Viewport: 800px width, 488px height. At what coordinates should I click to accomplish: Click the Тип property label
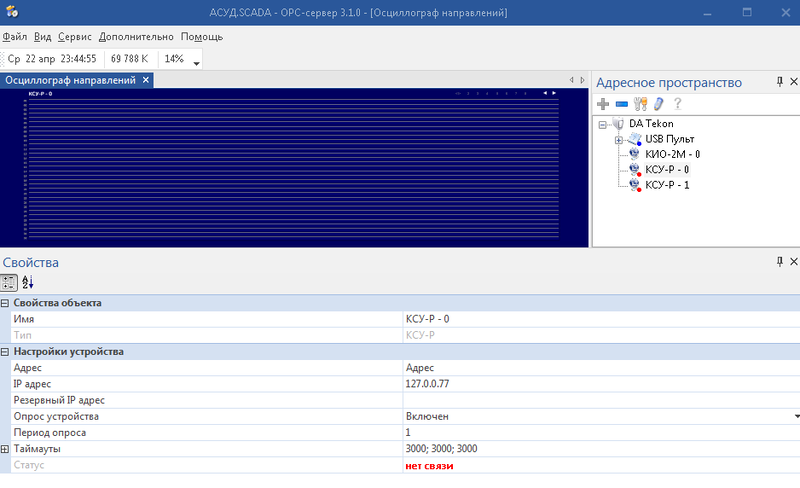coord(22,335)
